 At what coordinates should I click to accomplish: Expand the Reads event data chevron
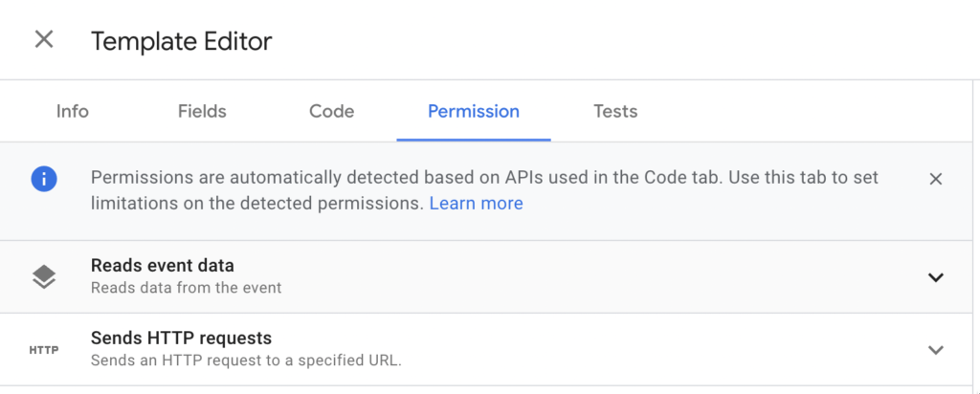pos(936,277)
